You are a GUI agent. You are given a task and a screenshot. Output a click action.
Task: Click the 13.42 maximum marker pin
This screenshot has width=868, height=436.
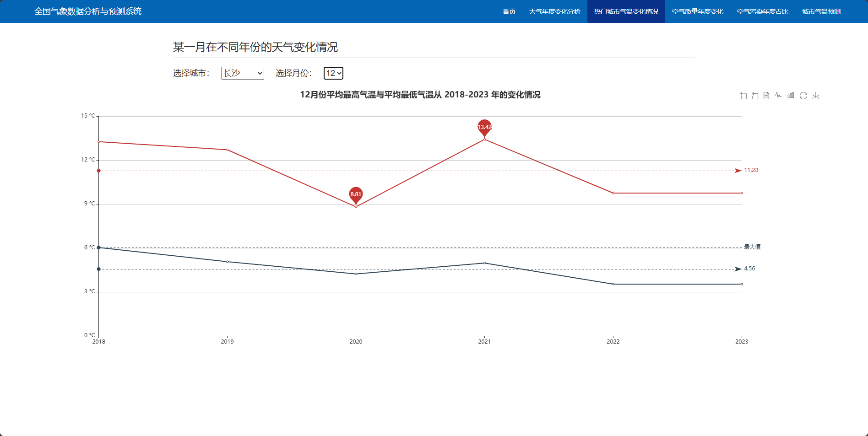point(484,128)
